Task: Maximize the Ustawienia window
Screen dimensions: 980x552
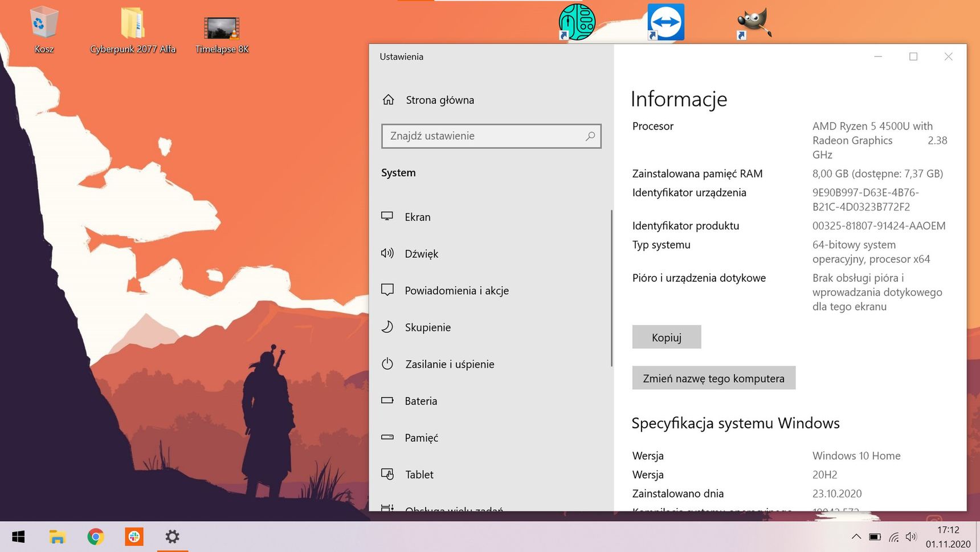Action: (913, 56)
